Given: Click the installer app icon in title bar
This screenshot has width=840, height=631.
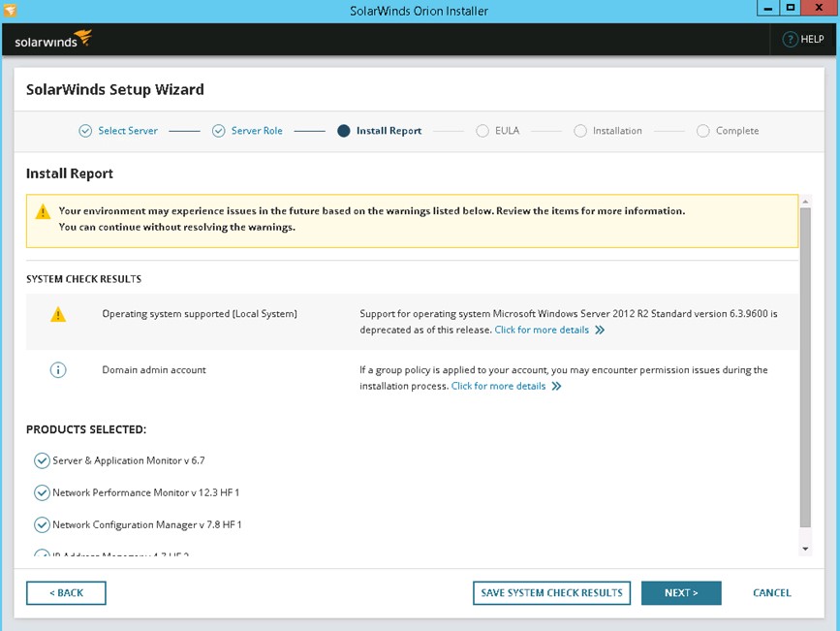Looking at the screenshot, I should [x=11, y=11].
